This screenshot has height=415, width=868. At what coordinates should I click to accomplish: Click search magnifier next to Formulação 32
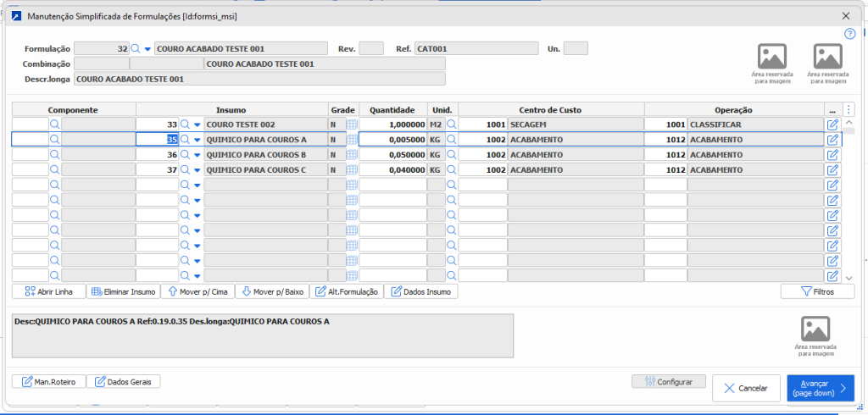[x=135, y=49]
